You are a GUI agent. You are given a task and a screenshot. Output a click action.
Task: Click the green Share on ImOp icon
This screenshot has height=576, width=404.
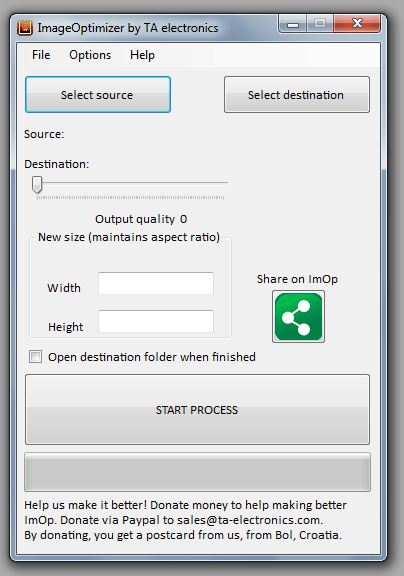298,316
